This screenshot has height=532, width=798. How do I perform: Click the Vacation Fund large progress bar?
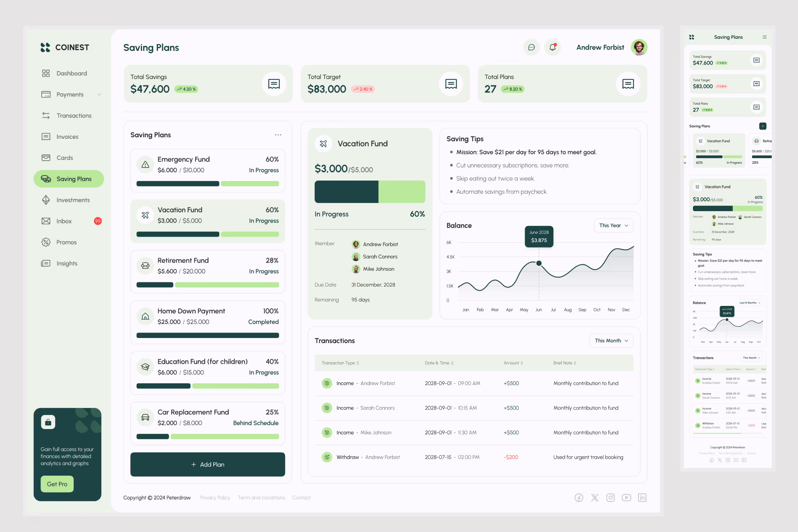[x=370, y=192]
